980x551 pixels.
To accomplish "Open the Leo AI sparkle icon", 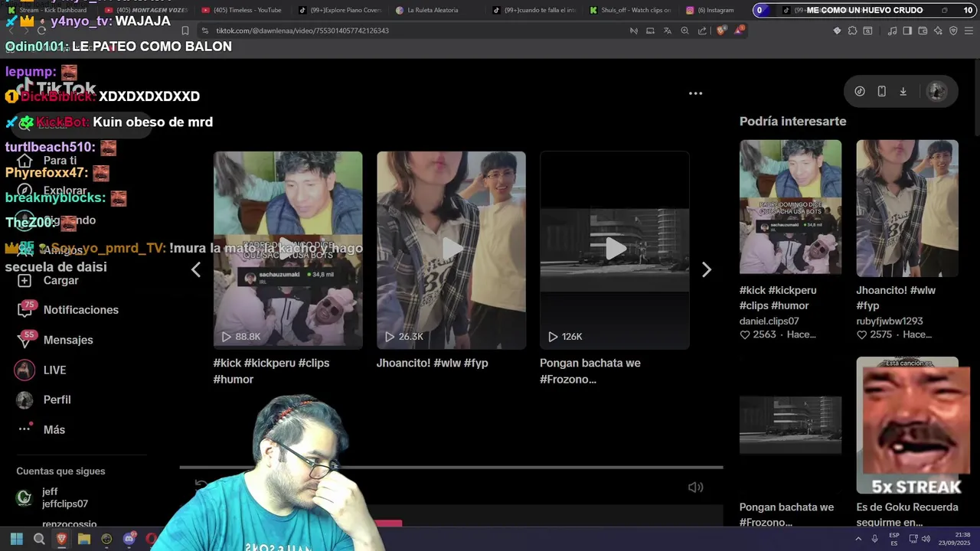I will coord(938,31).
